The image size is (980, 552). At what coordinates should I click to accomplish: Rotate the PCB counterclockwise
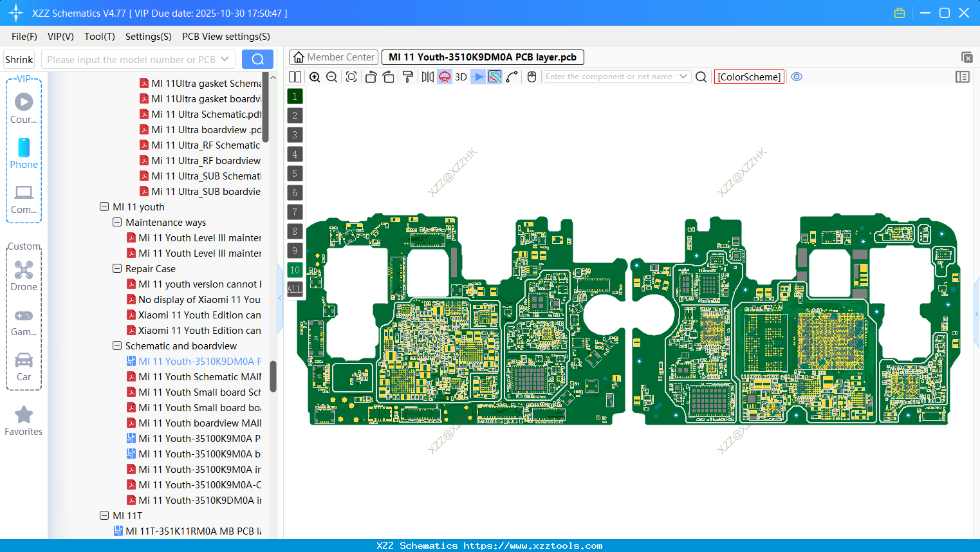coord(371,77)
